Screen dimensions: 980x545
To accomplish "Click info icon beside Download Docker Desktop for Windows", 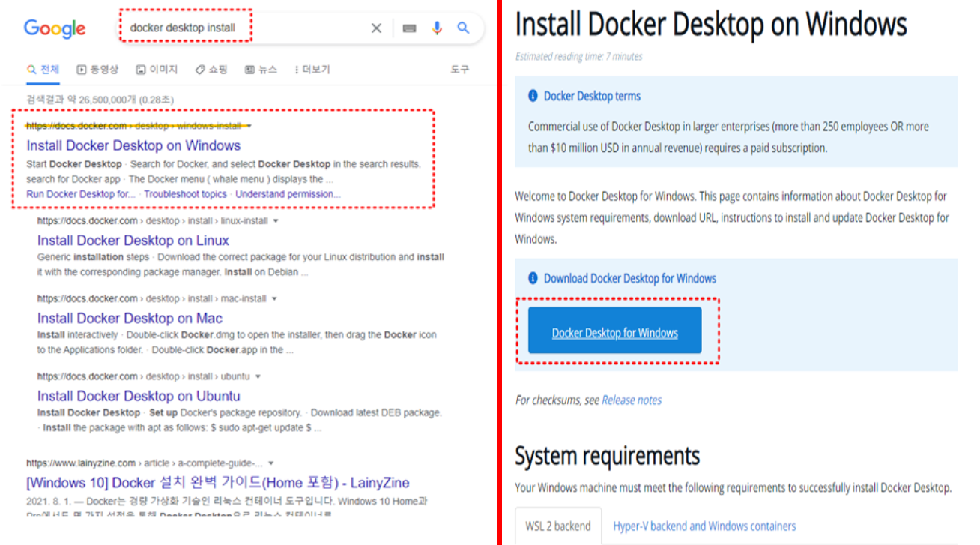I will [533, 278].
